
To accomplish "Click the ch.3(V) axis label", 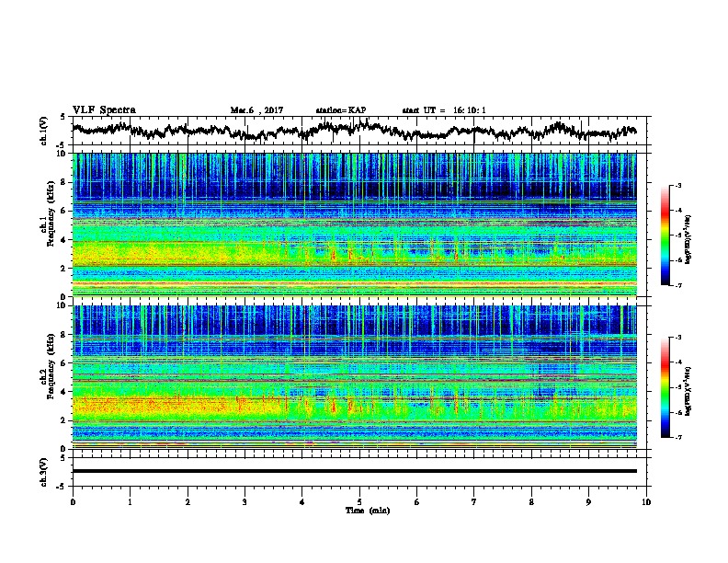I will [43, 472].
